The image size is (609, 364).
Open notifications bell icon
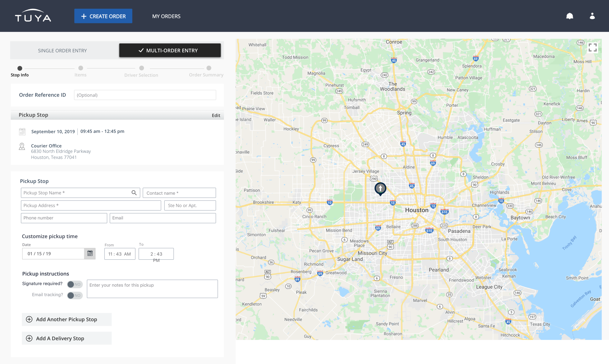point(570,16)
